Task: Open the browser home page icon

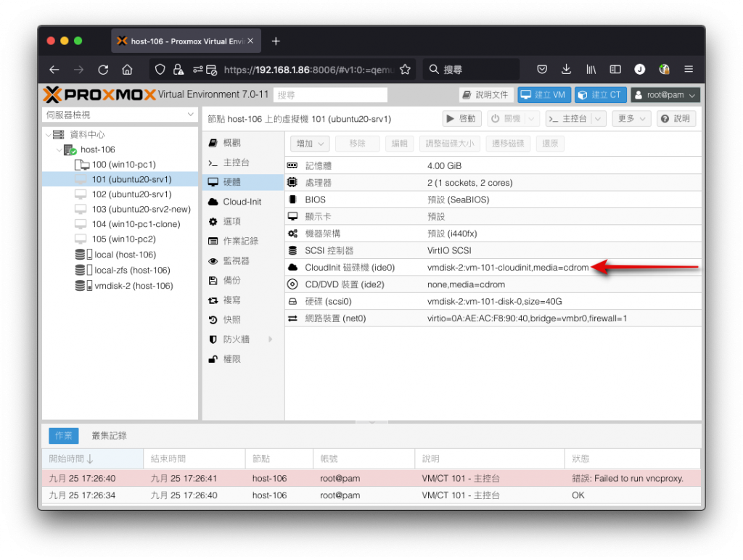Action: click(x=127, y=70)
